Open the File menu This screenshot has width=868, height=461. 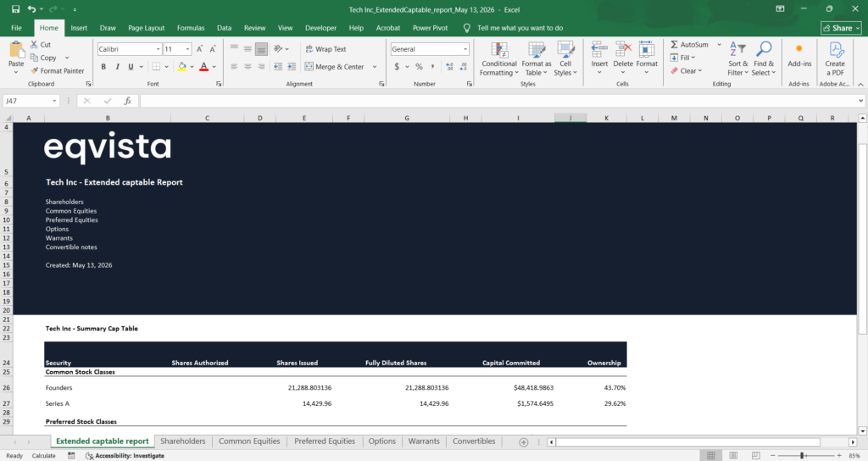pos(17,28)
